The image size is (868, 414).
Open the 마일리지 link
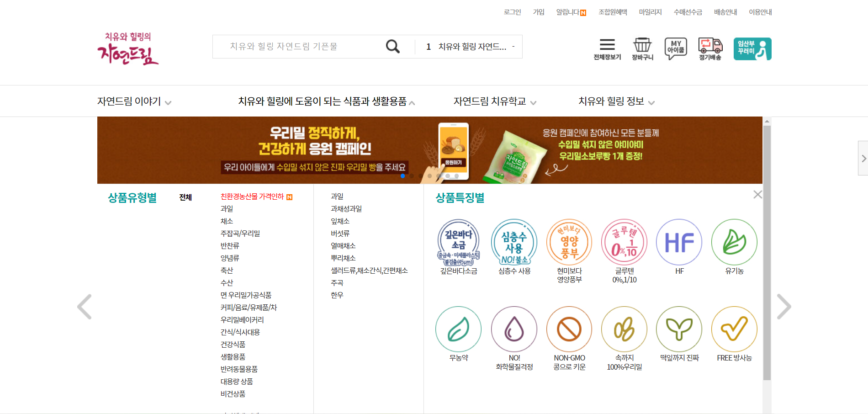650,12
